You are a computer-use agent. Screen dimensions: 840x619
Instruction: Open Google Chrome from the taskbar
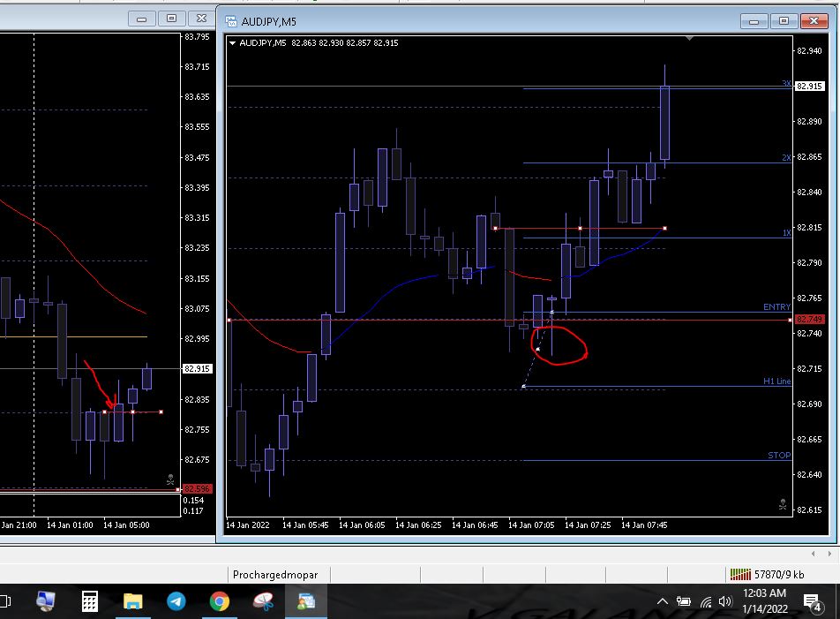[220, 601]
